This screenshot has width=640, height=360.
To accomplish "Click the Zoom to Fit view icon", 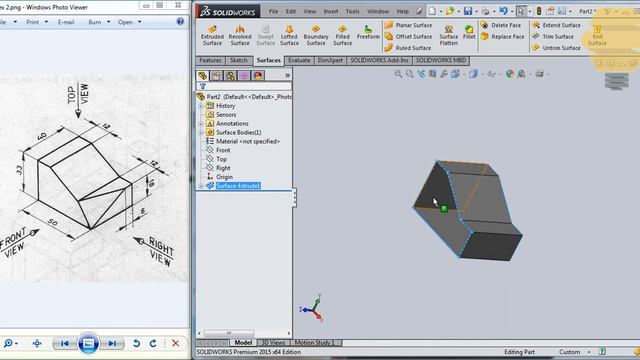I will pos(398,74).
